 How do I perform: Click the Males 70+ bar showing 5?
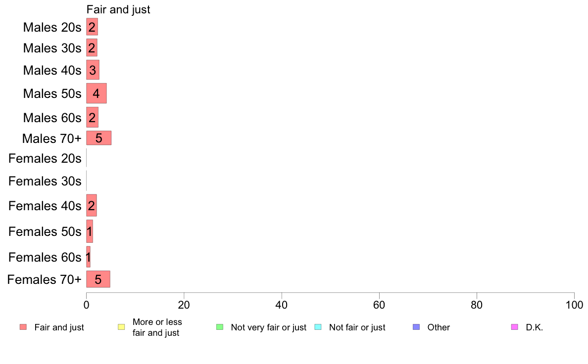click(98, 138)
